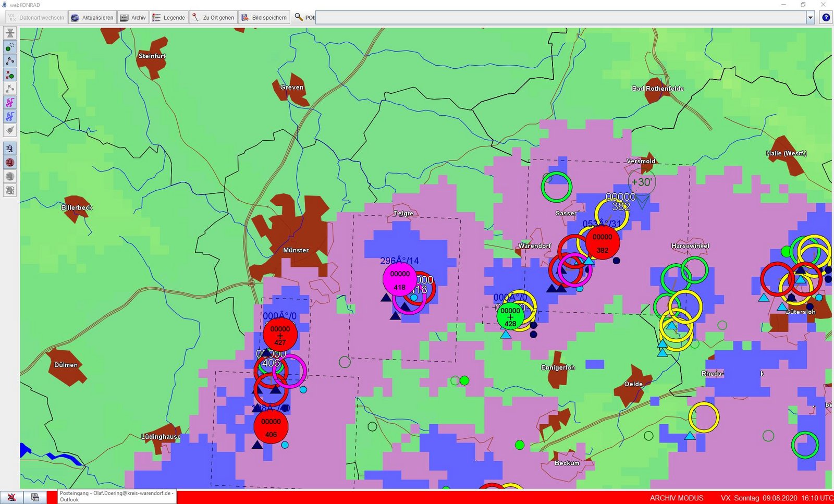
Task: Select the green cell marker labeled 428
Action: 510,317
